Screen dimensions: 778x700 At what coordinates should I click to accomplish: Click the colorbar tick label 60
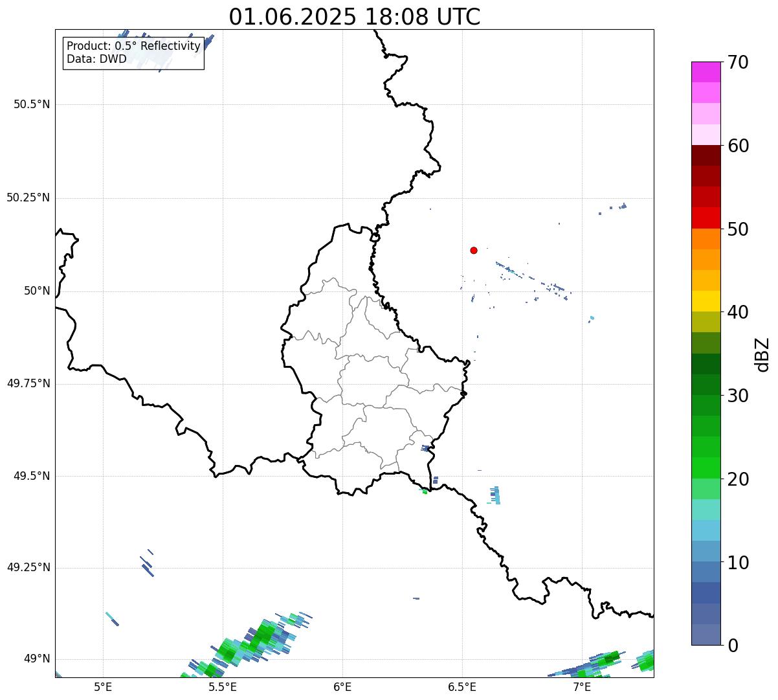pos(738,146)
